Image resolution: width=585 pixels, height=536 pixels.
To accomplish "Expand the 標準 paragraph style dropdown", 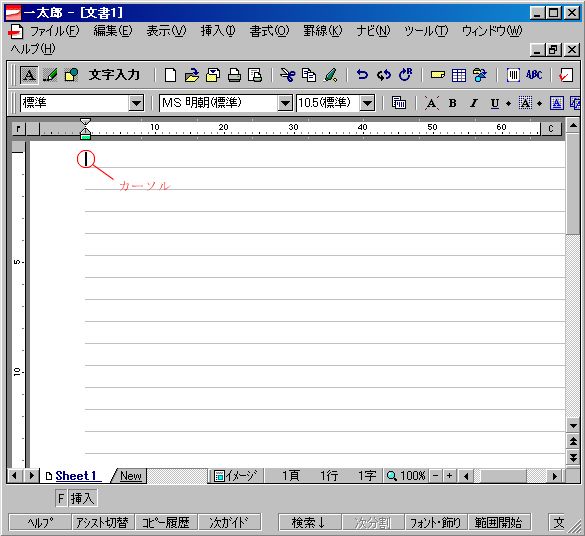I will [136, 103].
